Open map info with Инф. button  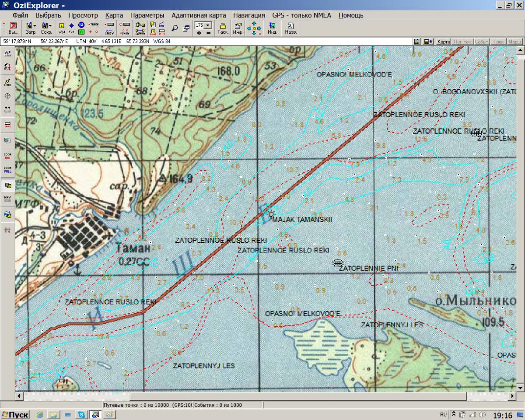[238, 28]
